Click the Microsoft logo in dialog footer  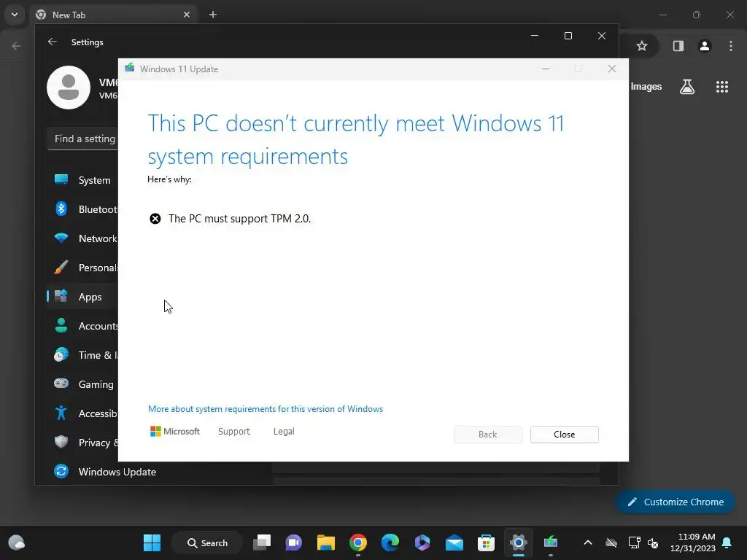(x=175, y=432)
